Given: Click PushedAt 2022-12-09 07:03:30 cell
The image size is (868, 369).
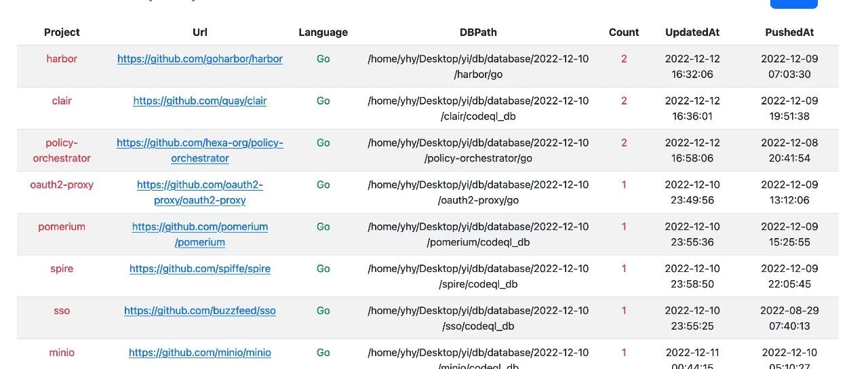Looking at the screenshot, I should [x=789, y=66].
